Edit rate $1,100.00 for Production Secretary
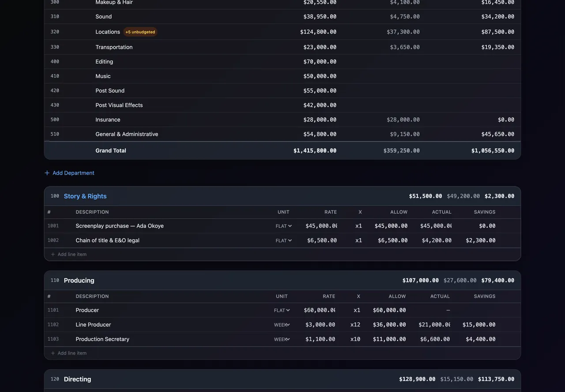The image size is (565, 392). [x=319, y=339]
